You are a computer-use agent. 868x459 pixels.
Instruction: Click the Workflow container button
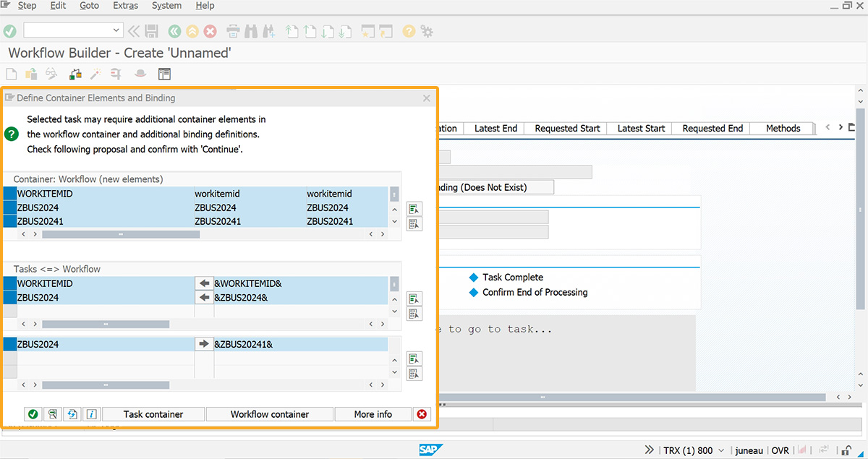click(x=269, y=414)
